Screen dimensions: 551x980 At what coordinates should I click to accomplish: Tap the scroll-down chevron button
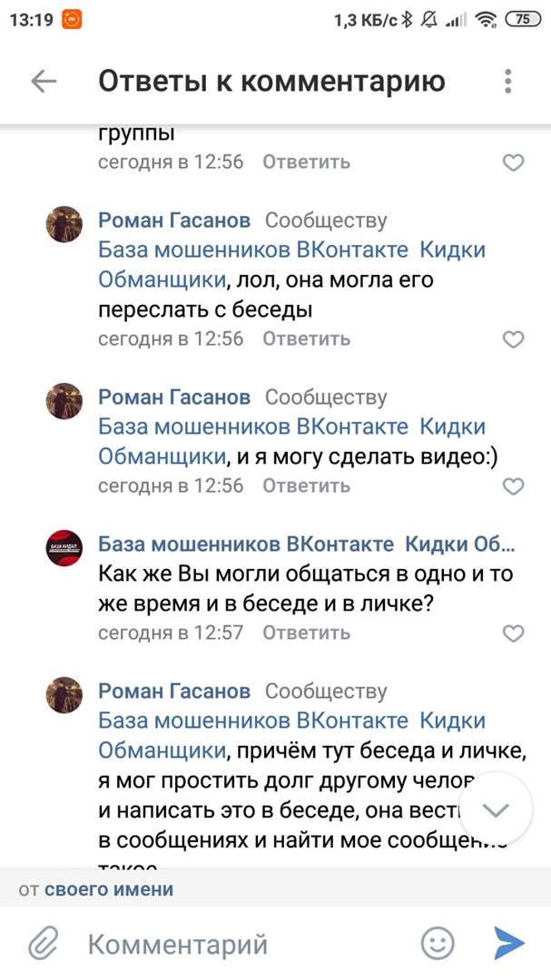(496, 809)
